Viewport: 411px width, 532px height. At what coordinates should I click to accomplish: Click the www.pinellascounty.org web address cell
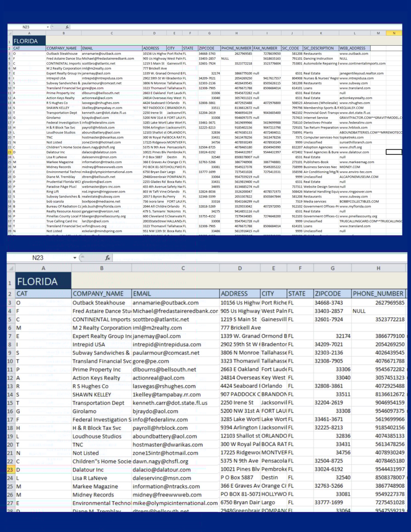[358, 216]
